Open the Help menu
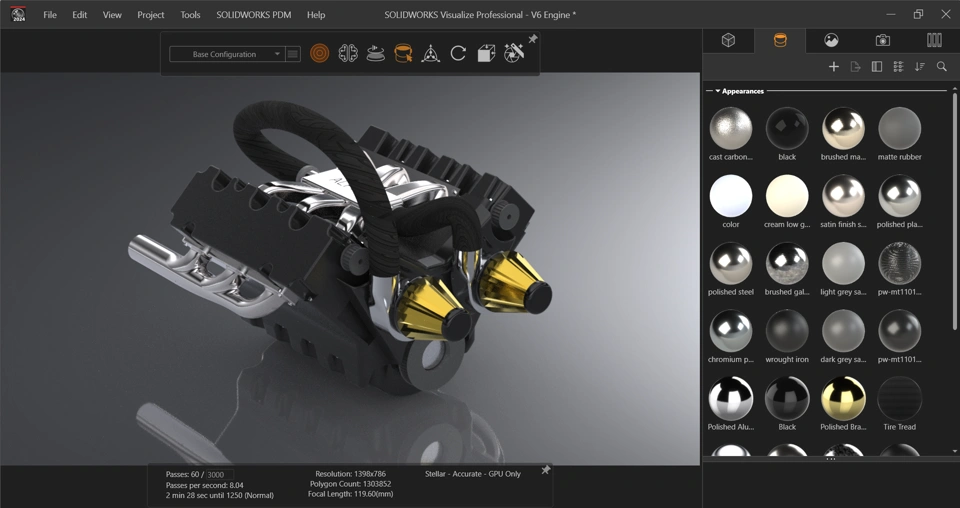Screen dimensions: 960x508 coord(316,15)
